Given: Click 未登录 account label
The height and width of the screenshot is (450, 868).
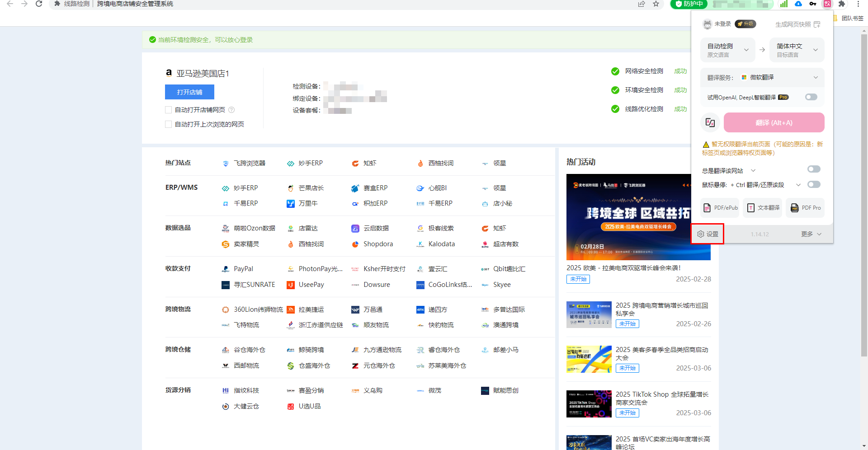Looking at the screenshot, I should tap(722, 24).
